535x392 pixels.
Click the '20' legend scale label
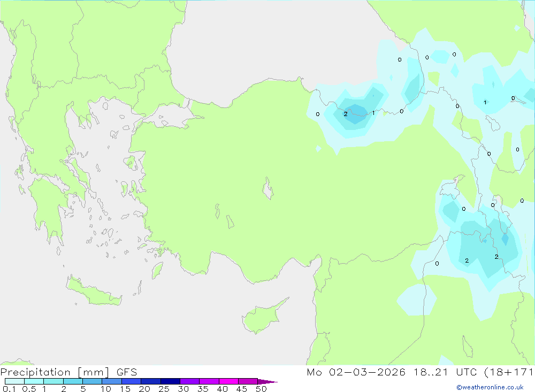click(x=144, y=389)
